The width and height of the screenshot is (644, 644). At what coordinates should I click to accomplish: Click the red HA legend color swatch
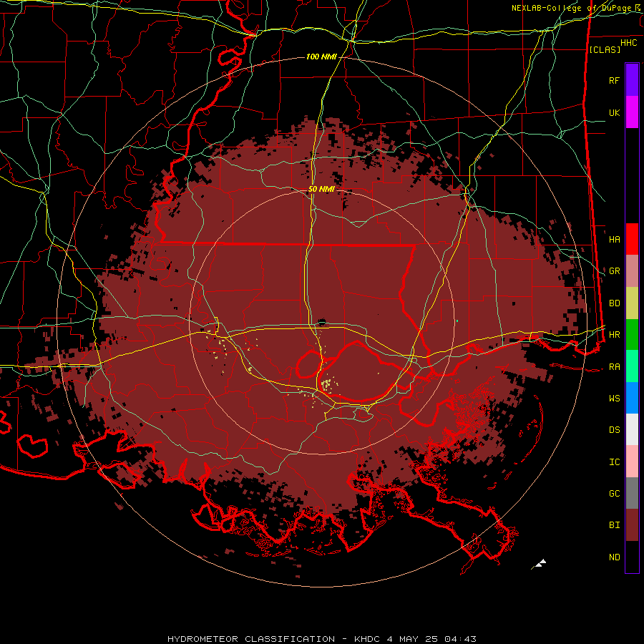point(632,239)
